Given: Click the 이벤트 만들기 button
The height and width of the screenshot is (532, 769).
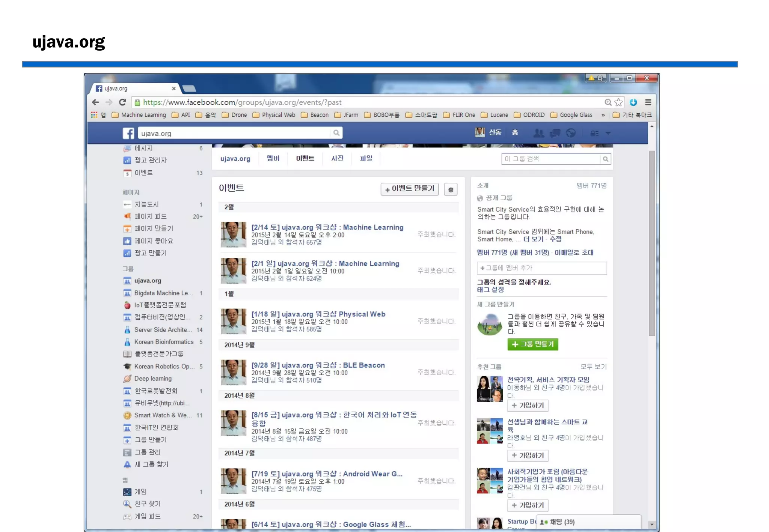Looking at the screenshot, I should point(409,189).
